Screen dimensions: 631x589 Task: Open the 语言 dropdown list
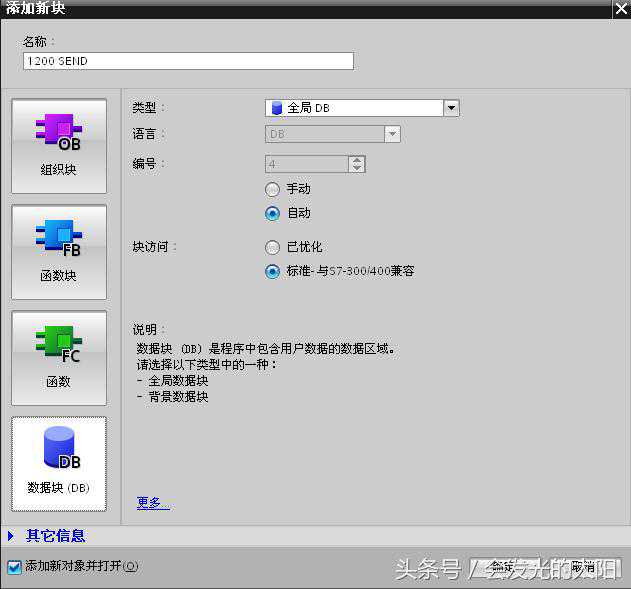[x=392, y=134]
